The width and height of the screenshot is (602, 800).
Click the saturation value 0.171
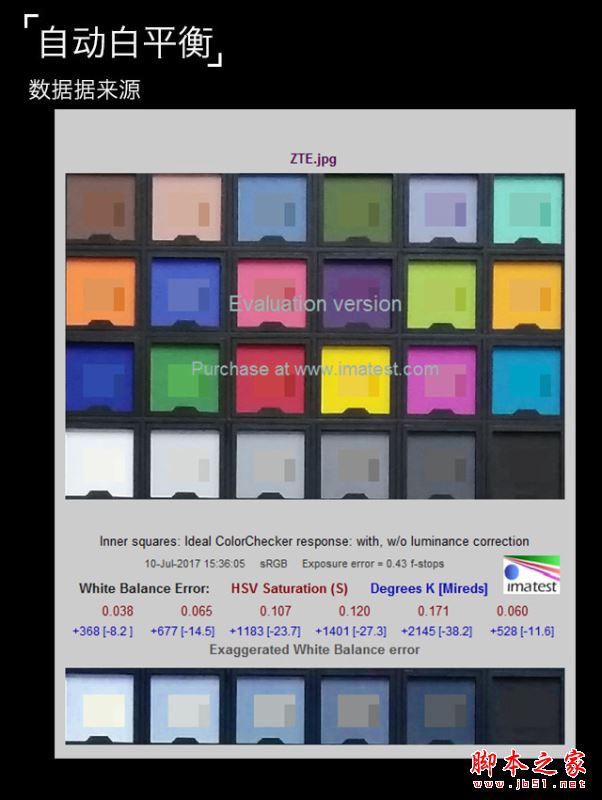tap(434, 611)
